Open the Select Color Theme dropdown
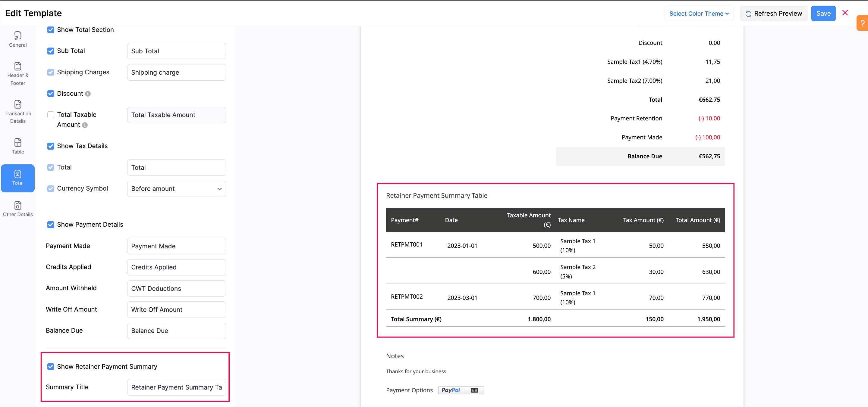The height and width of the screenshot is (407, 868). pos(699,14)
